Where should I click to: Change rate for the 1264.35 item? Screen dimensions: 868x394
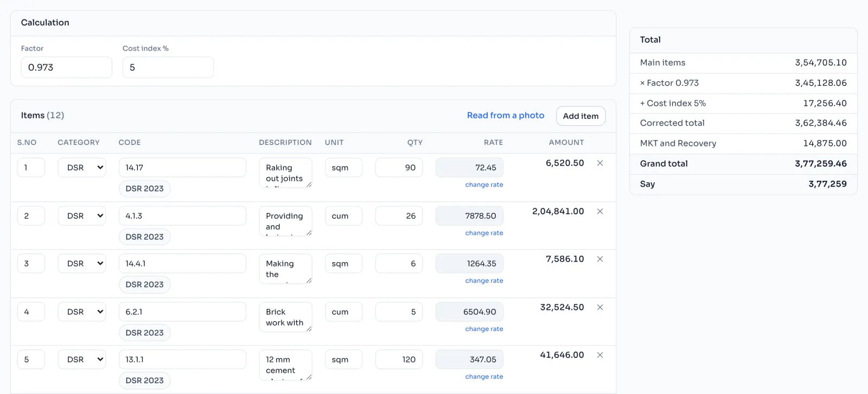click(x=484, y=281)
